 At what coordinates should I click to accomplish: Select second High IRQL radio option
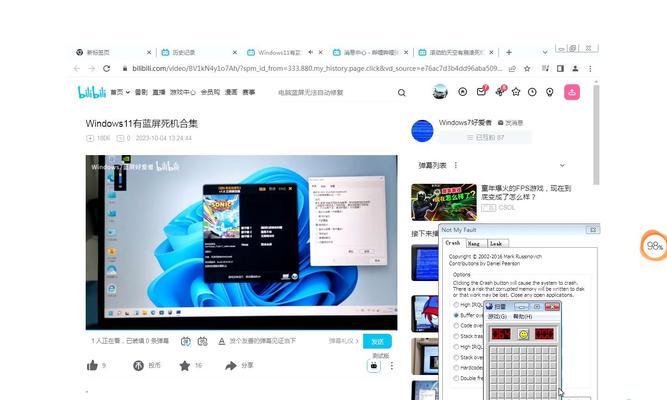click(x=456, y=347)
